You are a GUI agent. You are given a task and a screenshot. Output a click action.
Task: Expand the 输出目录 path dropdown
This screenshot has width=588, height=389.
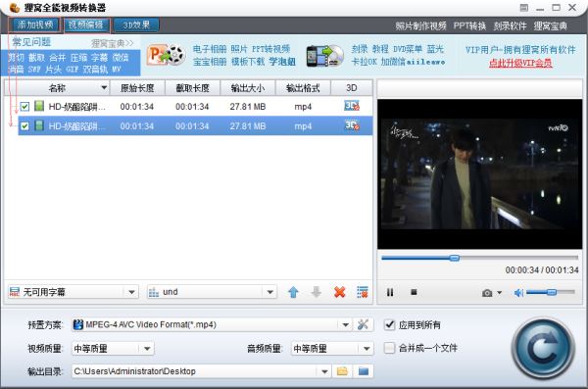[x=324, y=371]
